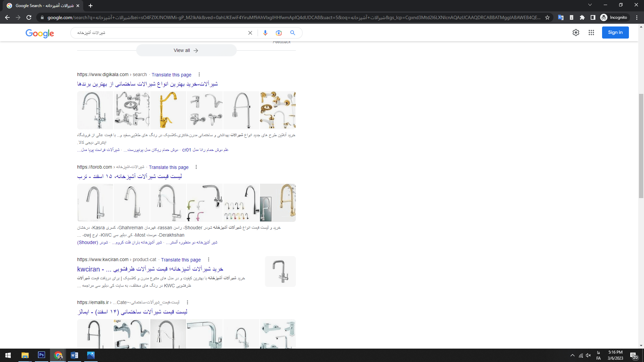Image resolution: width=644 pixels, height=362 pixels.
Task: Open the Windows Start menu
Action: pos(8,355)
